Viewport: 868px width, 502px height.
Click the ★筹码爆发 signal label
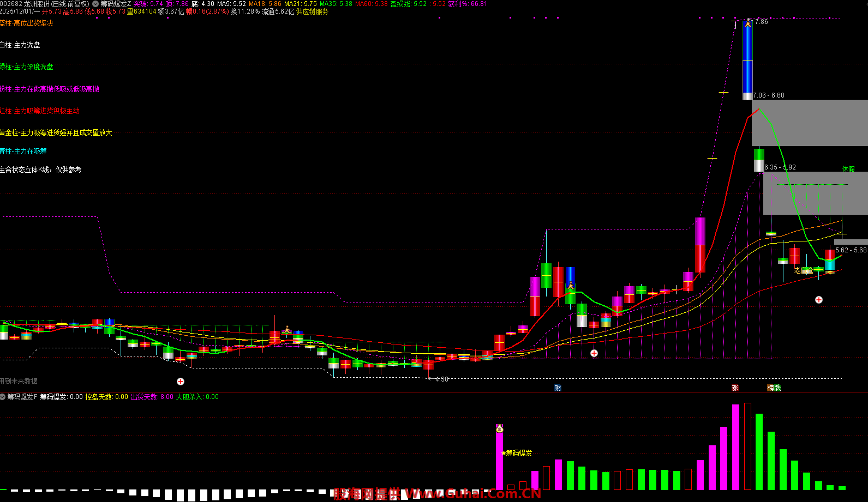(x=517, y=453)
